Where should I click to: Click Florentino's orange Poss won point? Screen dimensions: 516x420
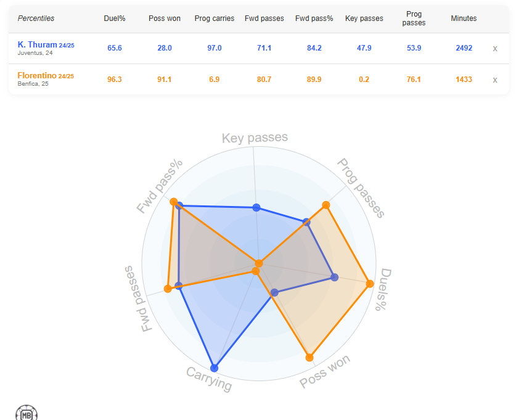coord(309,358)
